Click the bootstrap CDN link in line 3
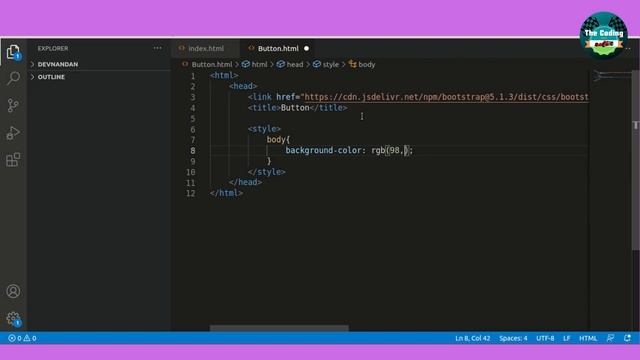This screenshot has height=360, width=640. click(x=447, y=97)
